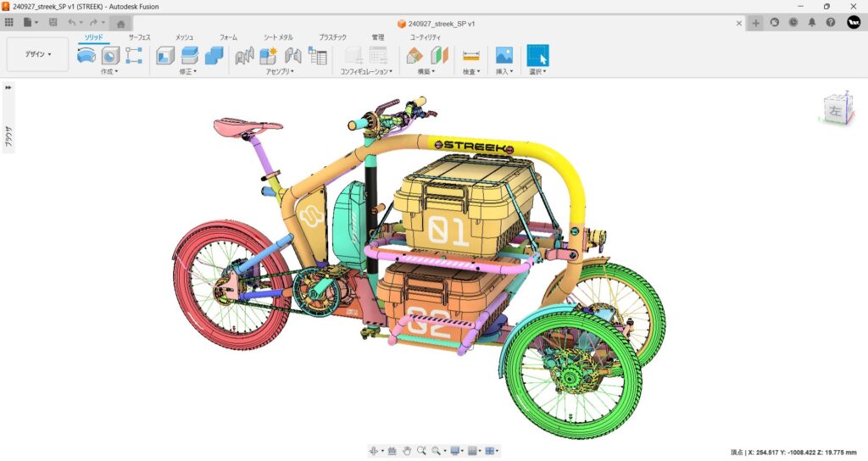Select the midplane construct tool
The width and height of the screenshot is (868, 461).
[x=439, y=55]
